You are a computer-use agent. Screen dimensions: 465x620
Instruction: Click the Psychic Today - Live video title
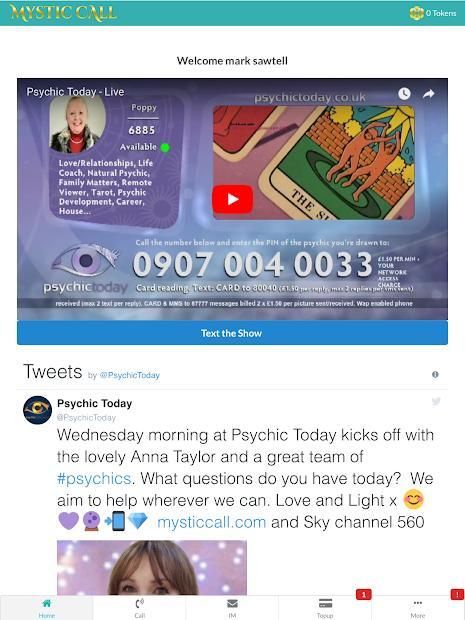click(75, 92)
